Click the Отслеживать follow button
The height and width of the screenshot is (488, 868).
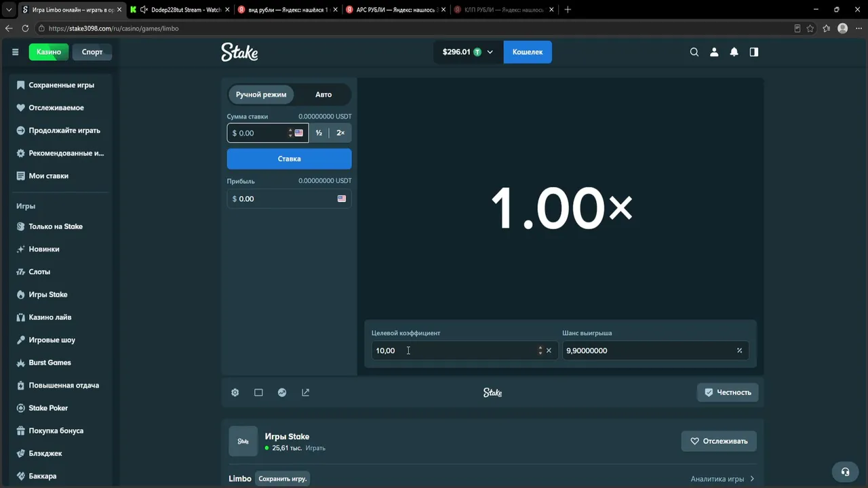click(x=719, y=441)
